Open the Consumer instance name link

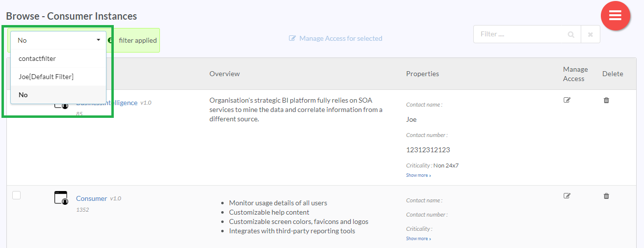[x=91, y=198]
